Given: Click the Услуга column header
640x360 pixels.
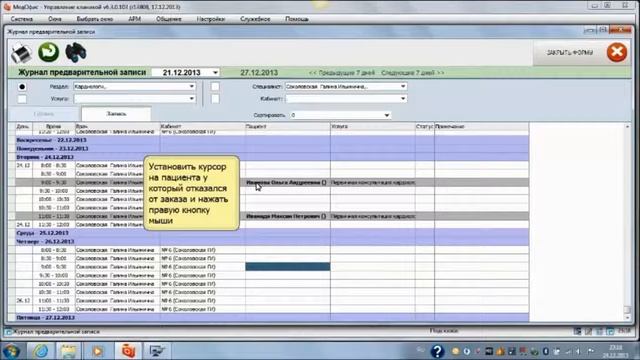Looking at the screenshot, I should click(373, 127).
